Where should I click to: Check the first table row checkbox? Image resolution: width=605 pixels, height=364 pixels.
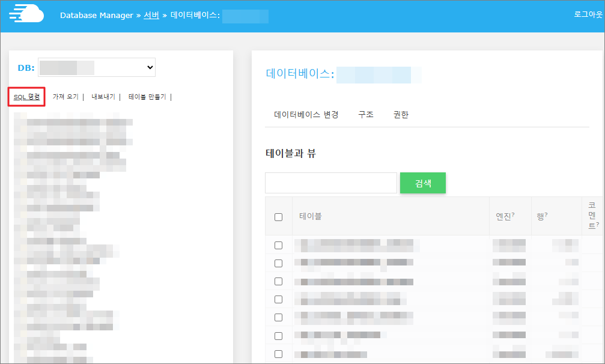(x=278, y=245)
